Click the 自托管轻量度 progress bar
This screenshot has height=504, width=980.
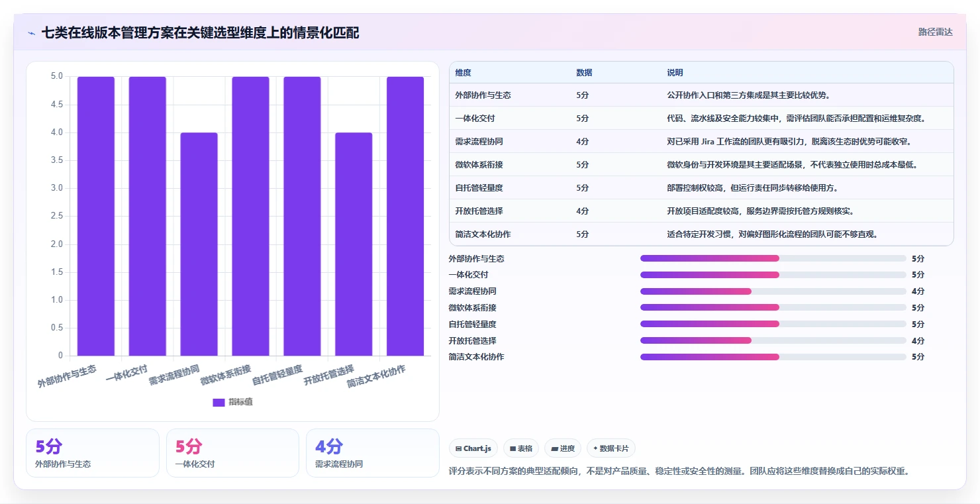tap(773, 324)
